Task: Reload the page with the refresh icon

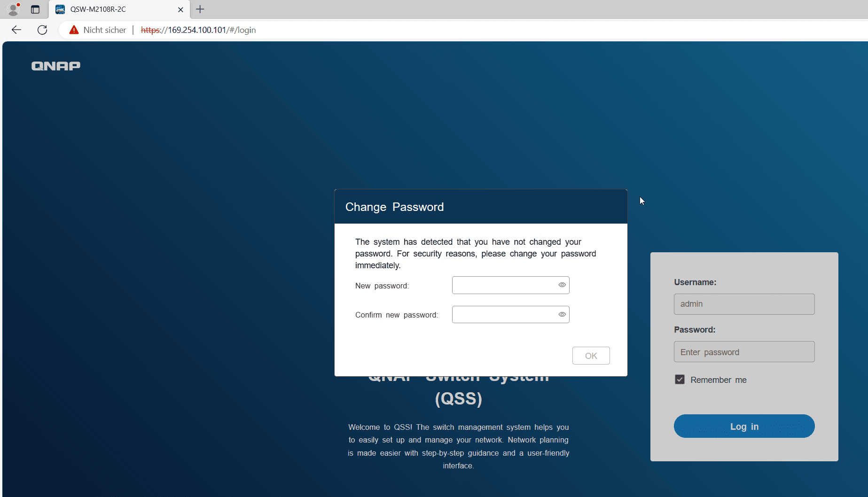Action: [x=42, y=30]
